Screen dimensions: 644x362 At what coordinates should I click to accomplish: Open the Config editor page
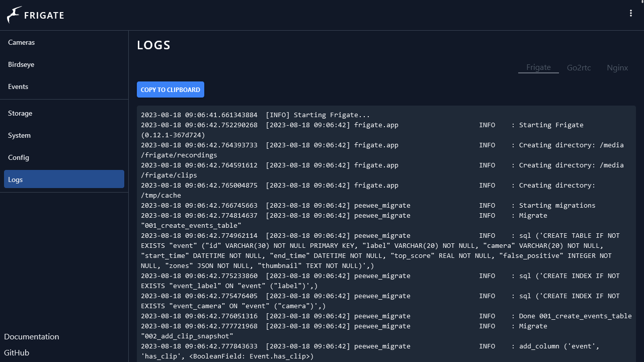[19, 157]
